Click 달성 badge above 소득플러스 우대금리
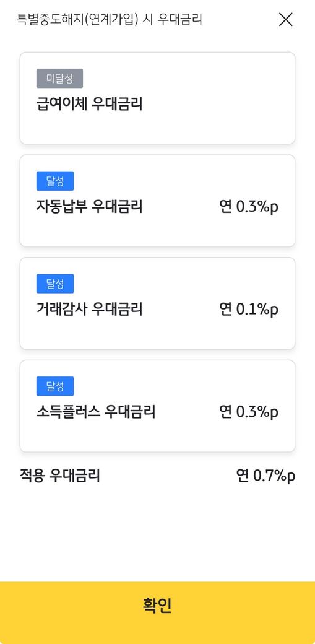This screenshot has height=644, width=315. (x=55, y=386)
